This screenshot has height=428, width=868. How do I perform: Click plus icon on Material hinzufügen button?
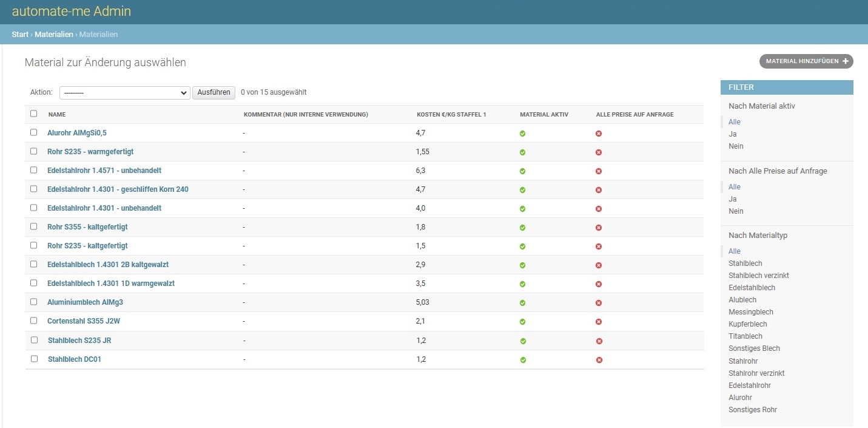tap(846, 61)
